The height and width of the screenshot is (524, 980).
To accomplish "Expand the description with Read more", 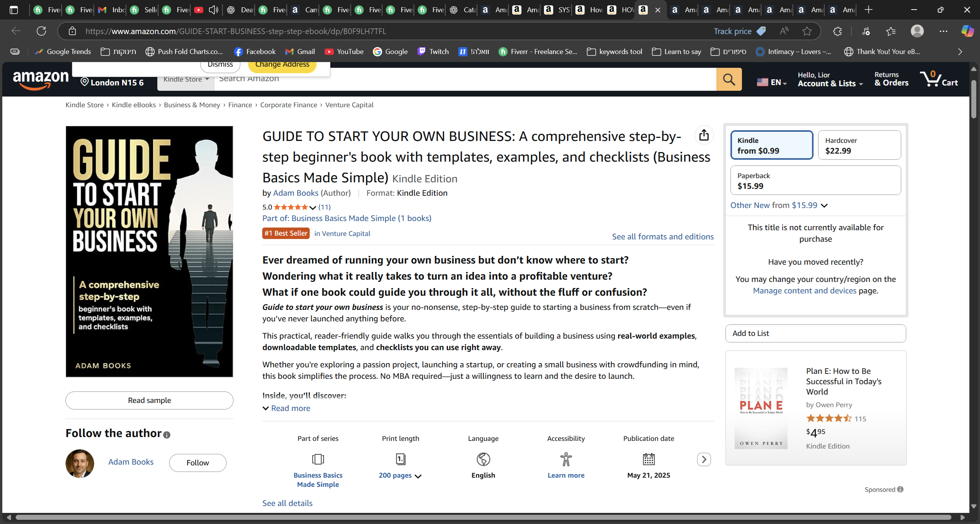I will coord(286,408).
